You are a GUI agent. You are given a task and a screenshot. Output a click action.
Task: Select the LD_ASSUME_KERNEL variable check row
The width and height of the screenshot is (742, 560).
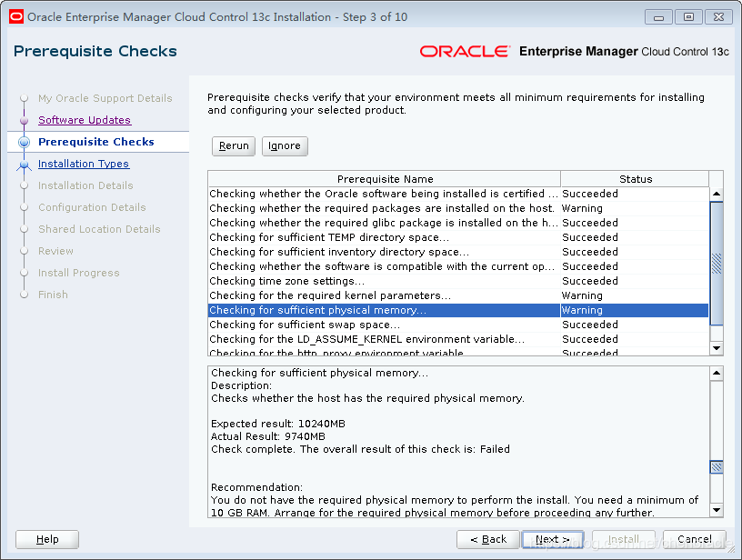click(458, 340)
